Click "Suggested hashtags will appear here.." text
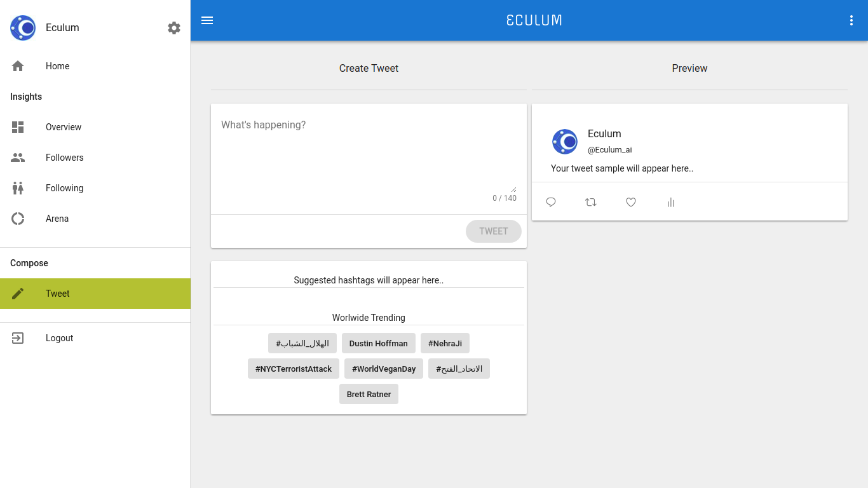868x488 pixels. [x=369, y=280]
